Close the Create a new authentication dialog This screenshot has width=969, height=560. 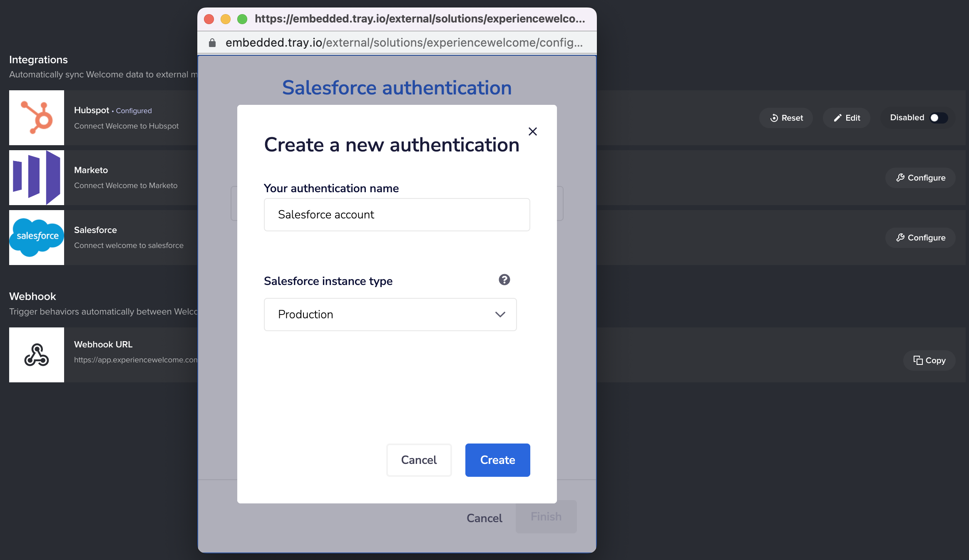tap(533, 131)
